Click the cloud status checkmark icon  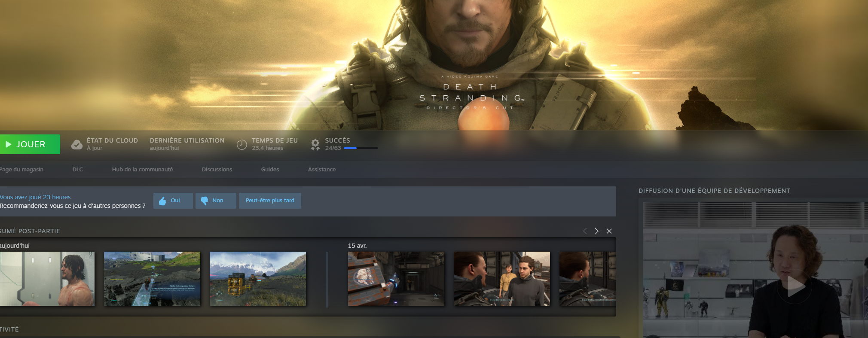[x=77, y=144]
